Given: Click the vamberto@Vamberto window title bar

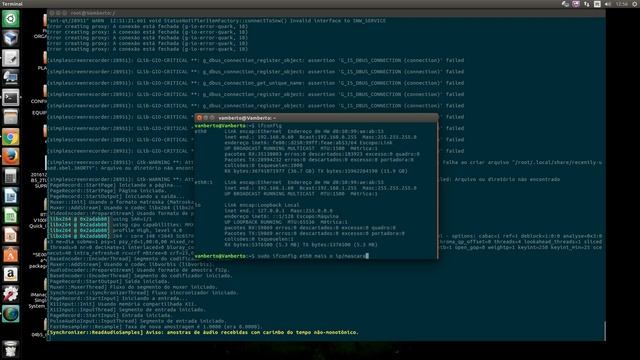Looking at the screenshot, I should click(316, 118).
